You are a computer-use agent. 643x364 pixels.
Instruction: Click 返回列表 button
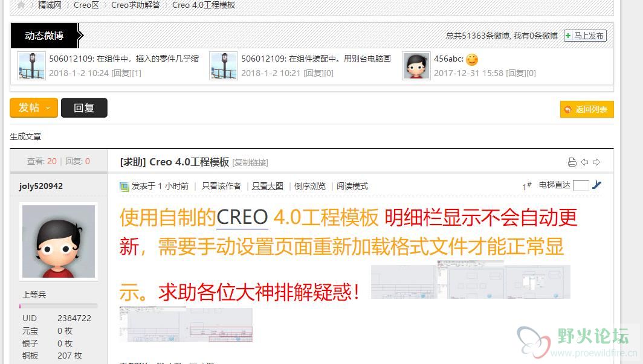click(x=587, y=109)
